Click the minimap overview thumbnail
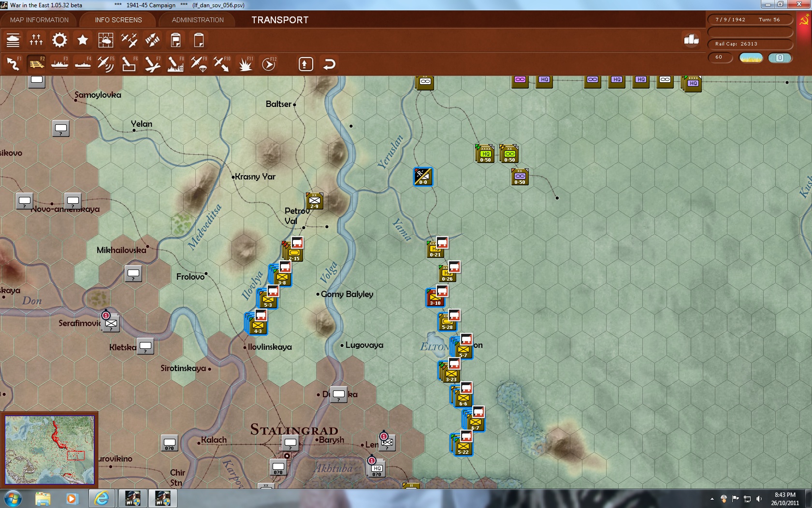 pos(50,450)
